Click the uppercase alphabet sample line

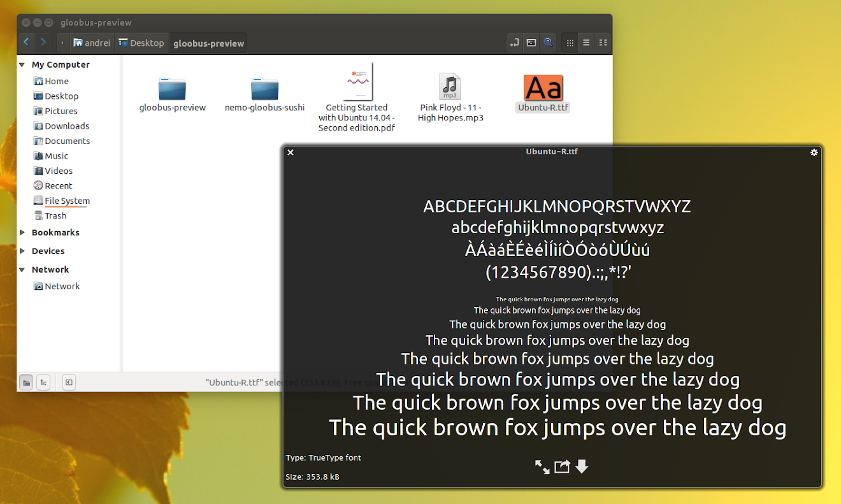pos(557,206)
